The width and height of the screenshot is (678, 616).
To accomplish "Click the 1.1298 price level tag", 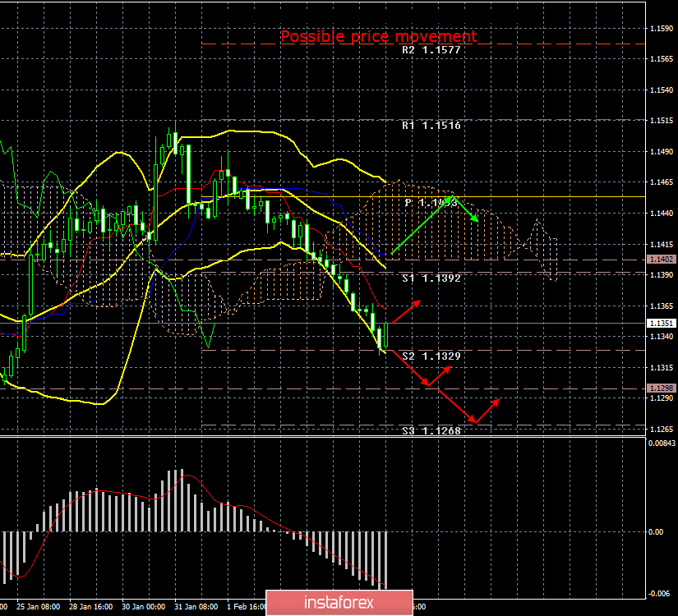I will click(x=661, y=388).
